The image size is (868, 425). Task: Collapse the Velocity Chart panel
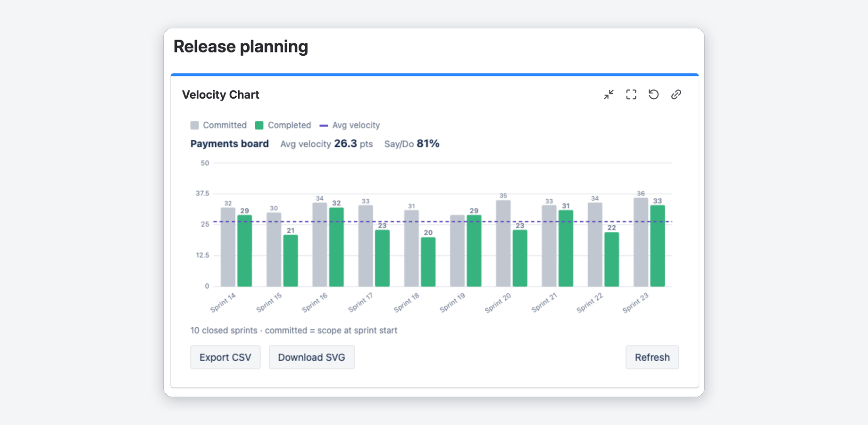pyautogui.click(x=609, y=94)
